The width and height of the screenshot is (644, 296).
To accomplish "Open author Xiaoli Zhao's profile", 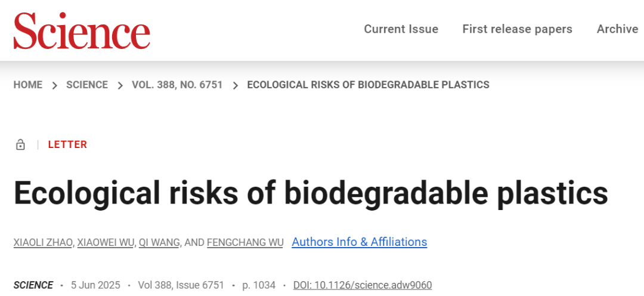I will pos(43,242).
